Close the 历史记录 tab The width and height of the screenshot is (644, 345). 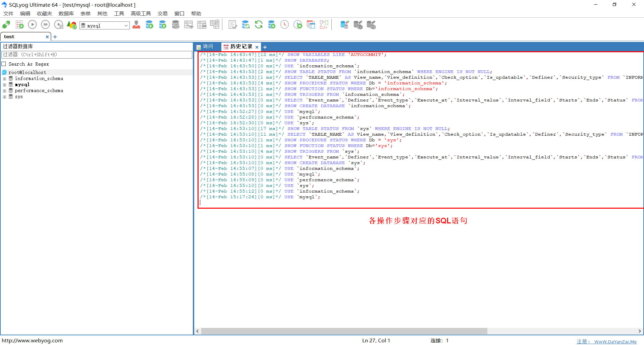[x=257, y=47]
